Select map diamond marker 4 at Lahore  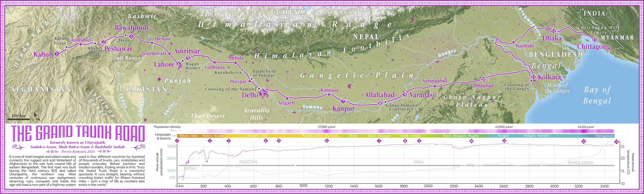[x=179, y=64]
